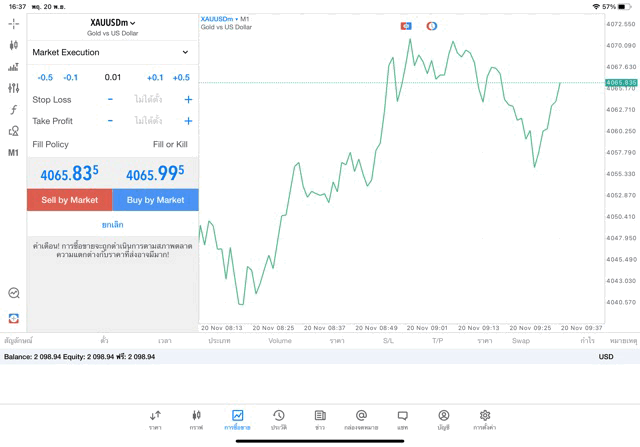640x447 pixels.
Task: Change Fill Policy from Fill or Kill
Action: pos(169,144)
